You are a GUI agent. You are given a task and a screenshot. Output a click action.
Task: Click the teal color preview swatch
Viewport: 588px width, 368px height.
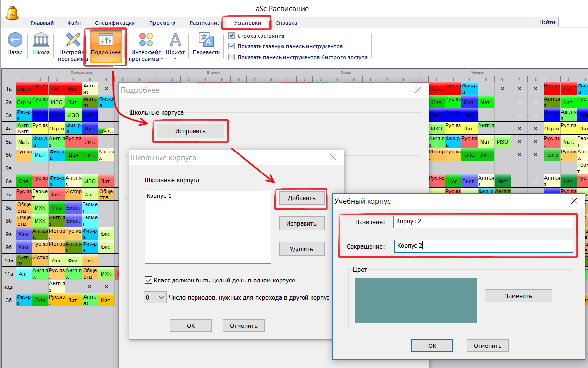point(415,300)
